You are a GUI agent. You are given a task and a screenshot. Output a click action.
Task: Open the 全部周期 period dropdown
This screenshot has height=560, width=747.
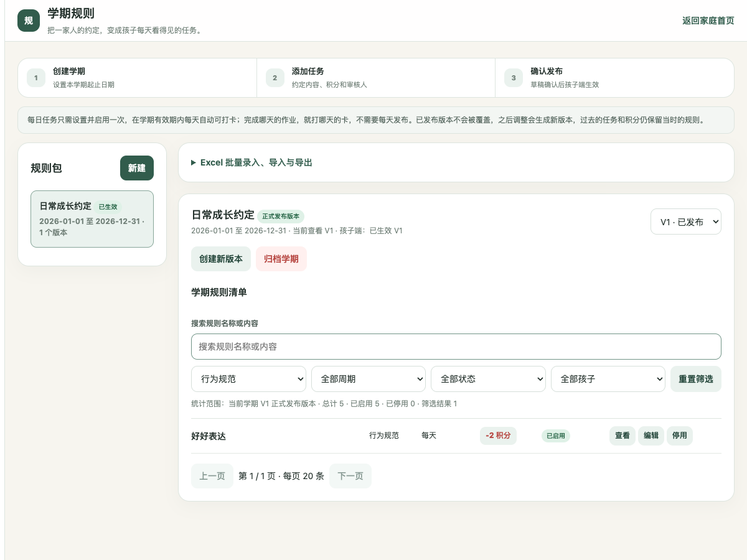369,379
